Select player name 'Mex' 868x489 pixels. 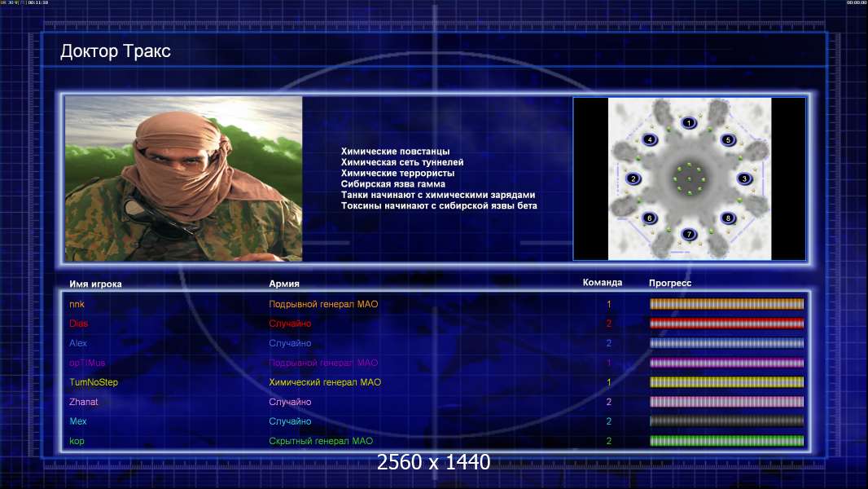pos(78,421)
